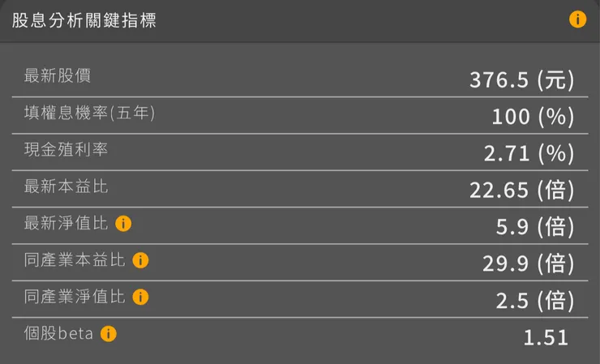The height and width of the screenshot is (364, 600).
Task: Click the info icon in the panel header
Action: pyautogui.click(x=577, y=19)
